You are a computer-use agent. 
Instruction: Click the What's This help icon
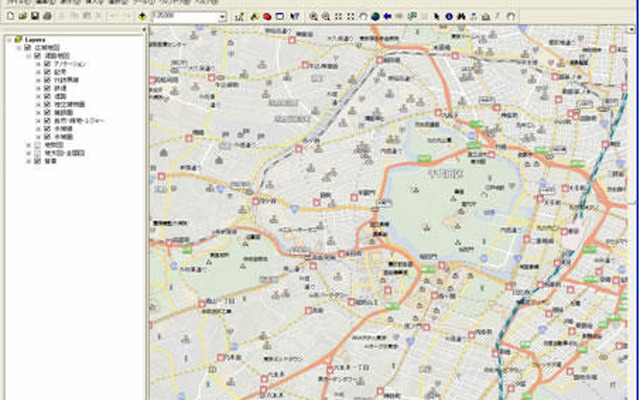295,17
